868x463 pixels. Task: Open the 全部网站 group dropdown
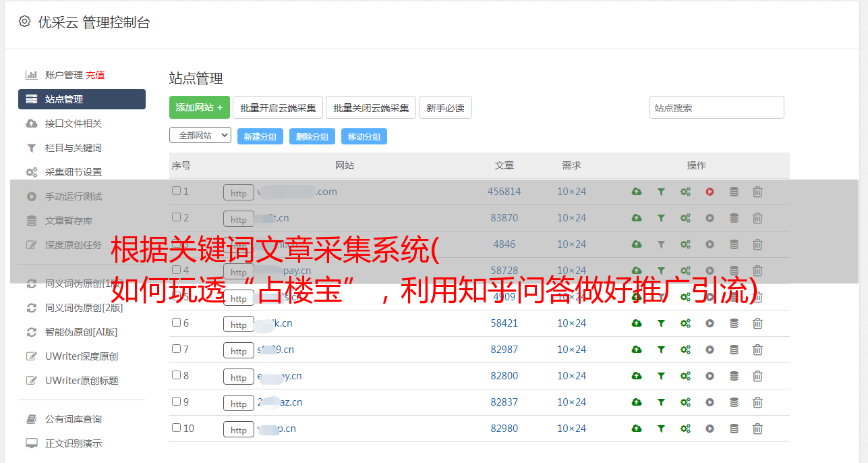click(200, 136)
